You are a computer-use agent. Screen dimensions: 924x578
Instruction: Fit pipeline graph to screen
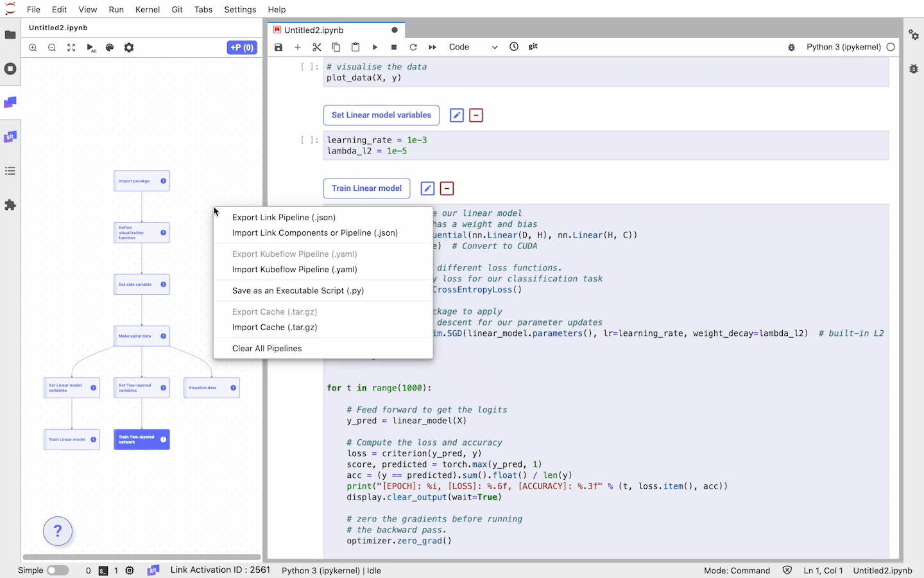pos(71,48)
